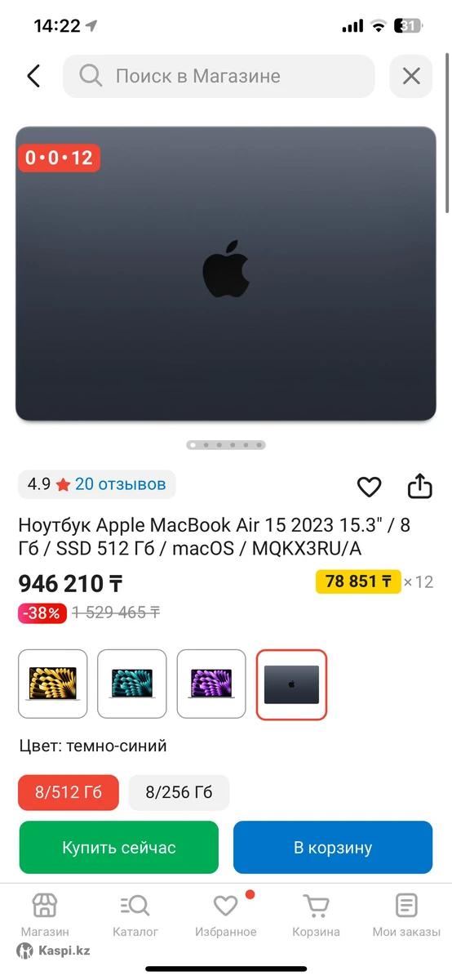Tap the share icon

click(419, 486)
